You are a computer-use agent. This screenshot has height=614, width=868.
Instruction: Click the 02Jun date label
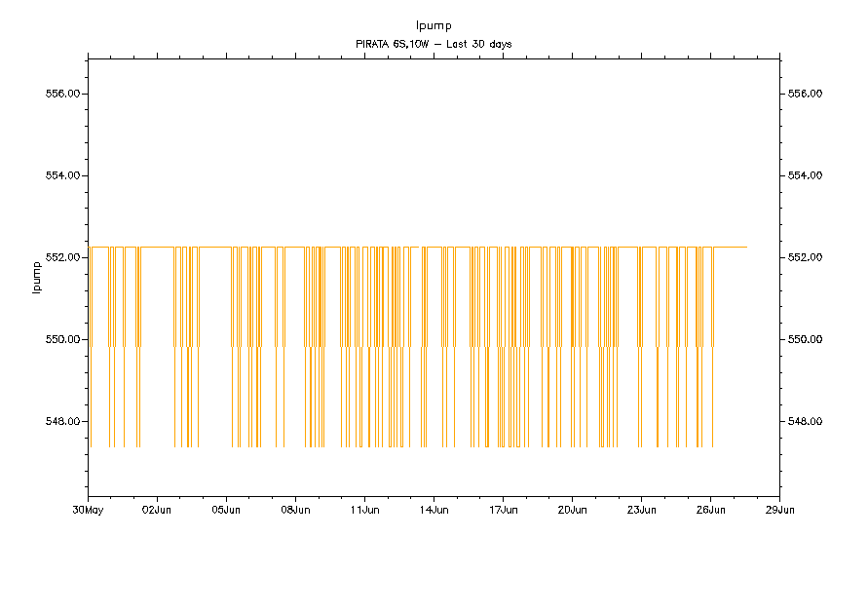pyautogui.click(x=157, y=509)
